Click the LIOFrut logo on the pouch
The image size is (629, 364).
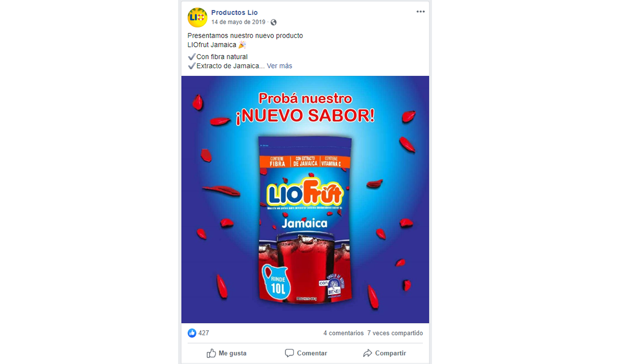click(x=305, y=192)
